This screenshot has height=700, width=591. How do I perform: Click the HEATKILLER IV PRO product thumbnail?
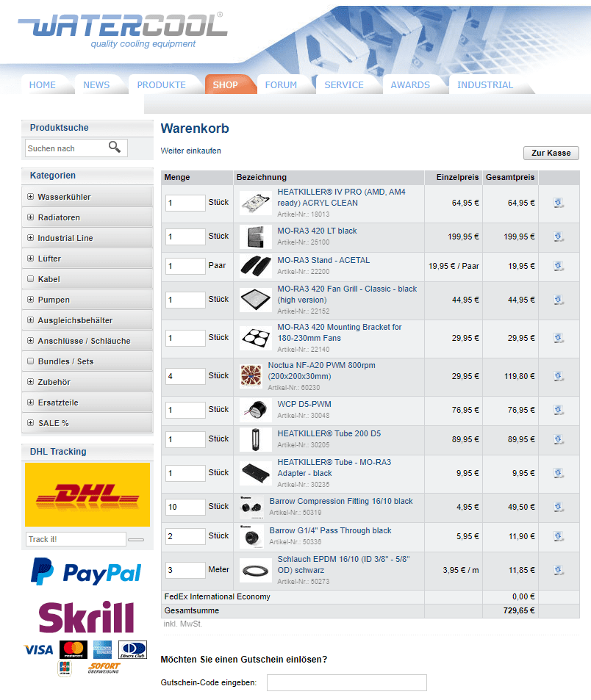tap(256, 203)
